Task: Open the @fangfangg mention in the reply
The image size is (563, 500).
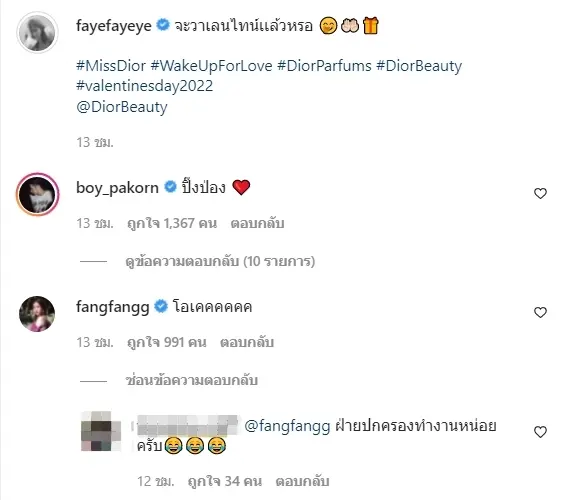Action: click(287, 426)
